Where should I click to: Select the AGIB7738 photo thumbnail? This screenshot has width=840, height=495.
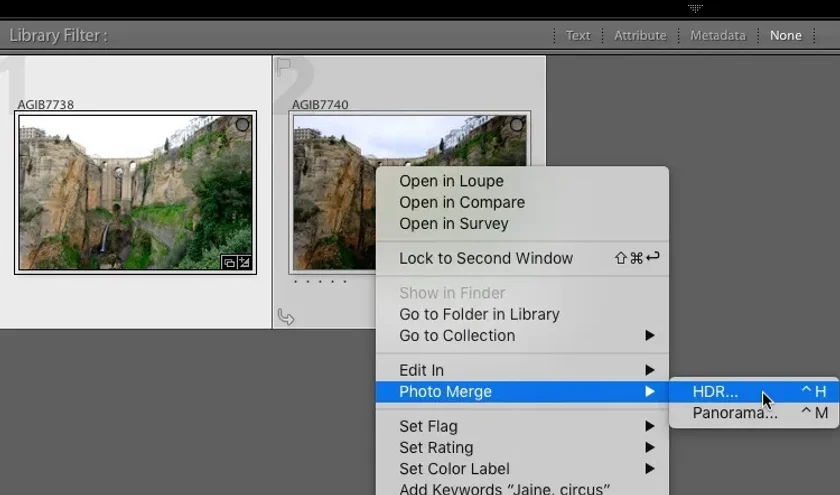[136, 192]
